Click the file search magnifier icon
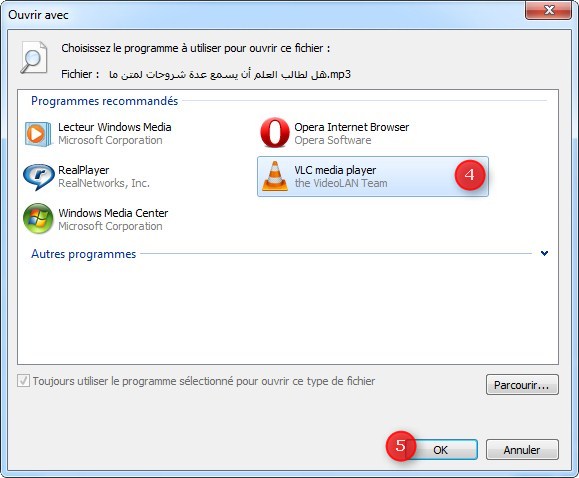This screenshot has width=579, height=478. 34,58
